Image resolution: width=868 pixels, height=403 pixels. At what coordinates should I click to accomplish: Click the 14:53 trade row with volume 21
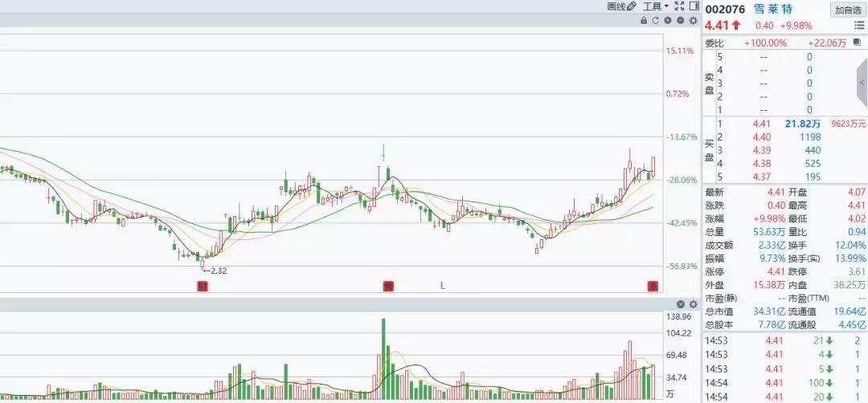click(784, 340)
